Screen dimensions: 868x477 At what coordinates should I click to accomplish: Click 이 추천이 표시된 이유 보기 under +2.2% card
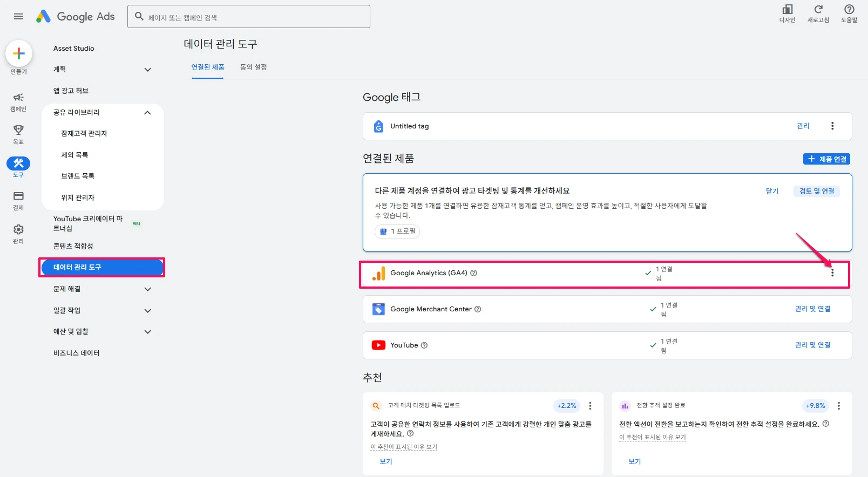point(404,447)
